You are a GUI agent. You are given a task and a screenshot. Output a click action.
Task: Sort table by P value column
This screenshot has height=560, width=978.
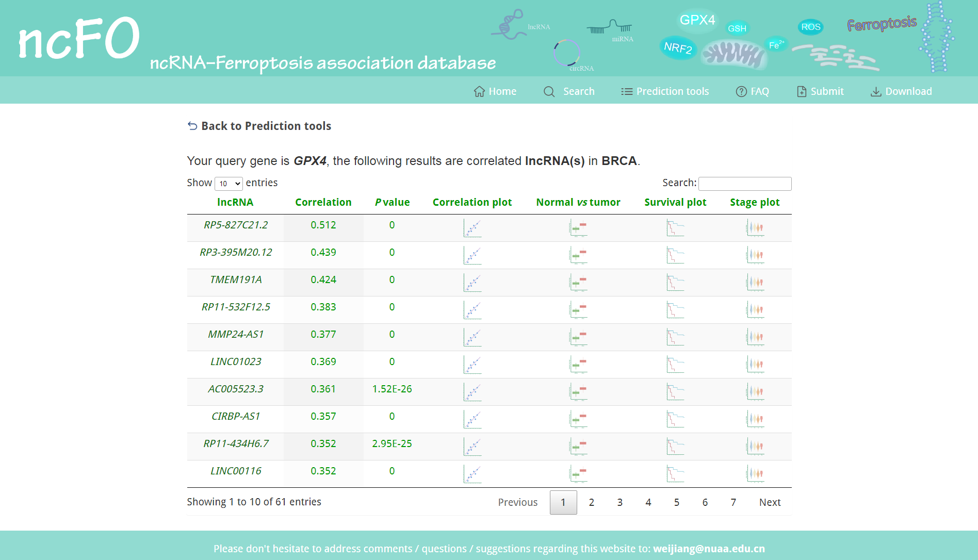pos(392,202)
